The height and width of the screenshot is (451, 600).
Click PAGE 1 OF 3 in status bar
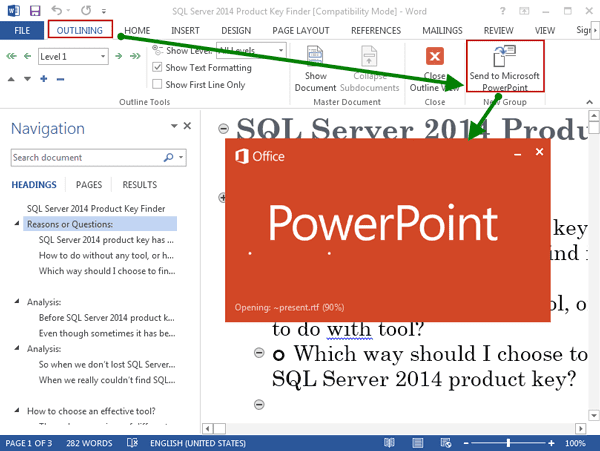(x=29, y=443)
